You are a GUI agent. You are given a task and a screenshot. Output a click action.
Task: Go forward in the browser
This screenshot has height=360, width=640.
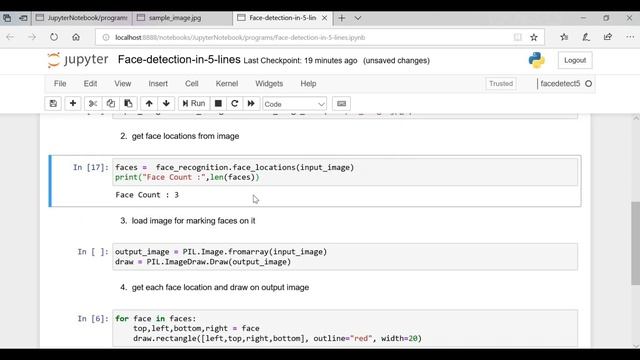32,37
